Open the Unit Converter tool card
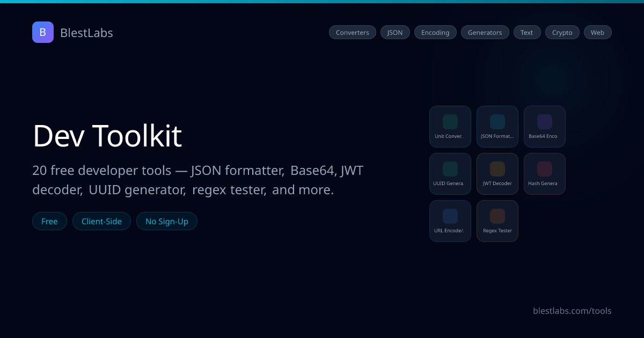The width and height of the screenshot is (644, 338). [450, 127]
